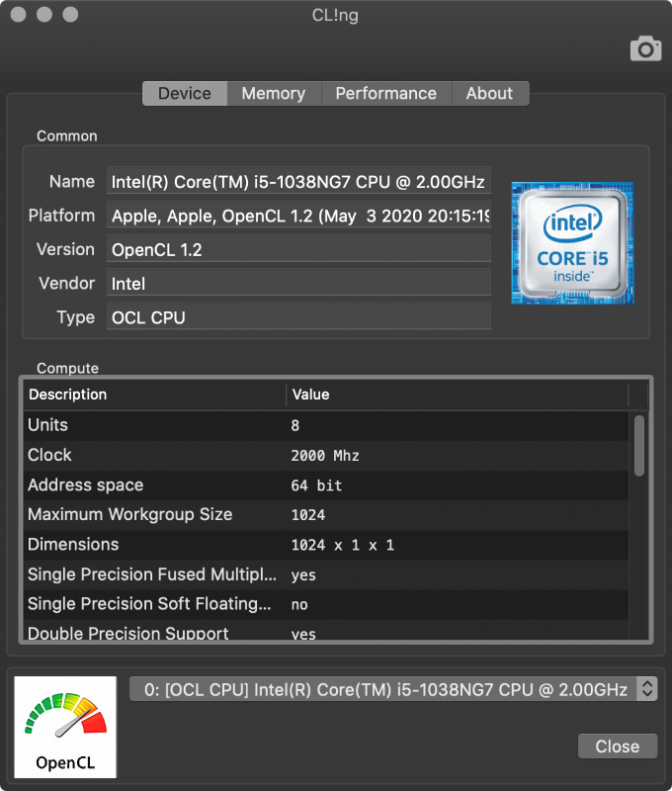Click the Version field showing OpenCL 1.2
Viewport: 672px width, 791px height.
pos(296,248)
